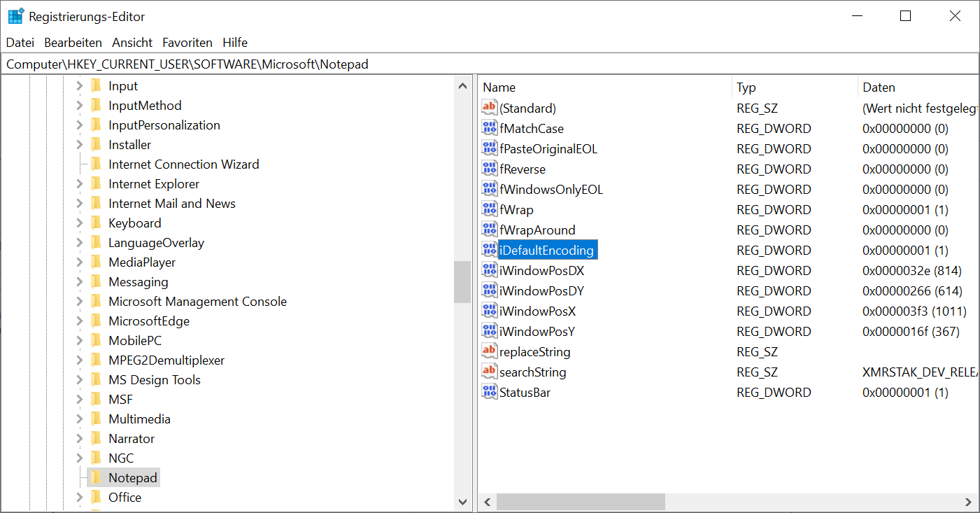
Task: Click the fReverse DWORD icon
Action: (490, 169)
